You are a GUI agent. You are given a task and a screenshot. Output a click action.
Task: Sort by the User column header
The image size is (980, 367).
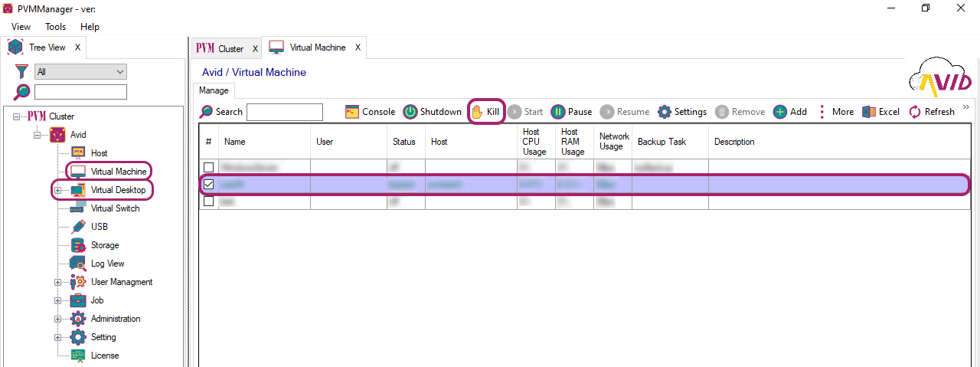click(x=348, y=142)
